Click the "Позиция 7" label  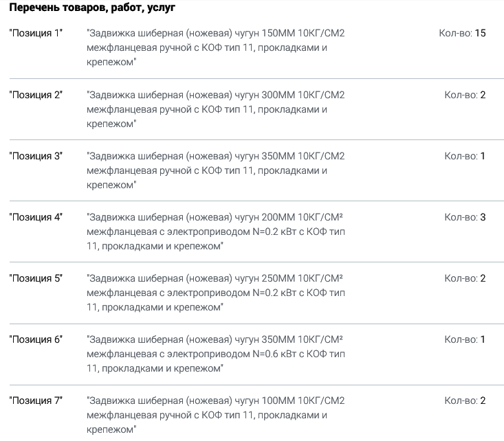(36, 400)
